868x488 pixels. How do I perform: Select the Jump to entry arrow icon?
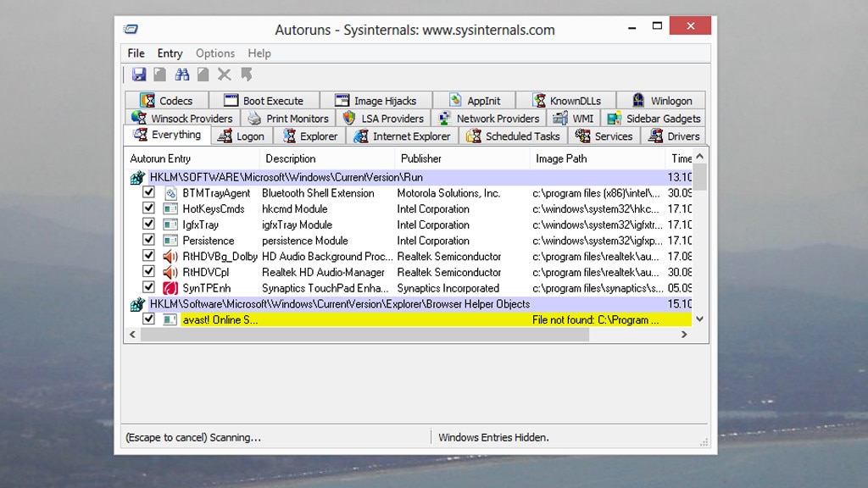[245, 75]
